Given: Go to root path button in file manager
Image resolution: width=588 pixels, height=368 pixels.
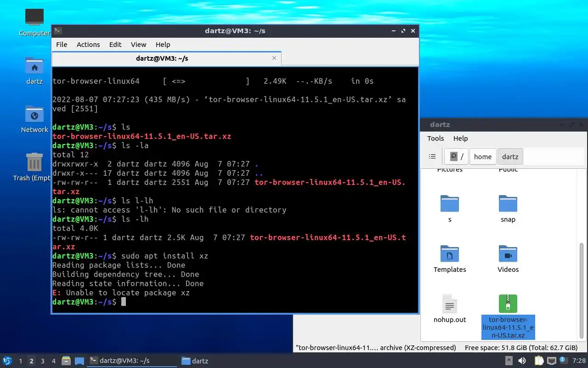Looking at the screenshot, I should pos(457,156).
